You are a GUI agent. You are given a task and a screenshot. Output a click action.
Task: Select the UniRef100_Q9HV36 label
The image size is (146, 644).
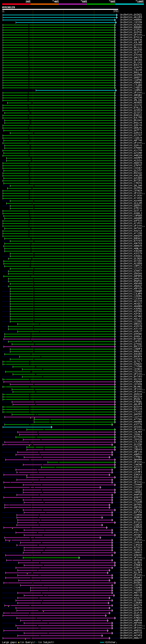click(131, 40)
